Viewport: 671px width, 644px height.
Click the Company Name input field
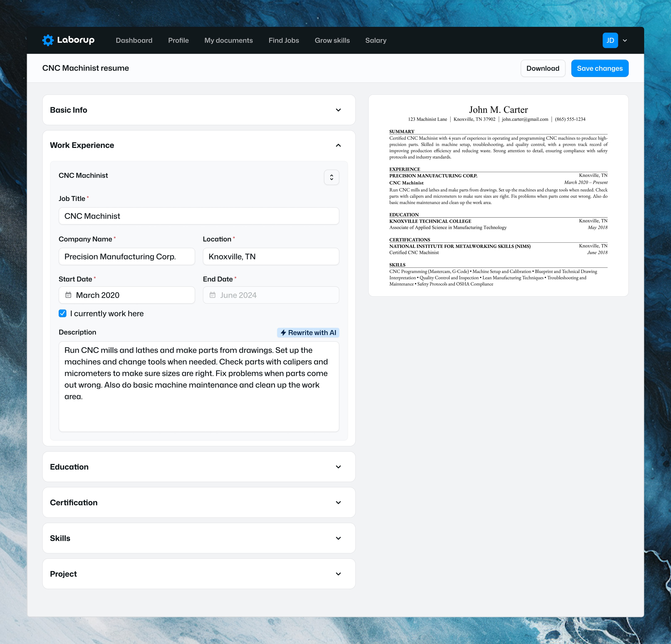127,256
